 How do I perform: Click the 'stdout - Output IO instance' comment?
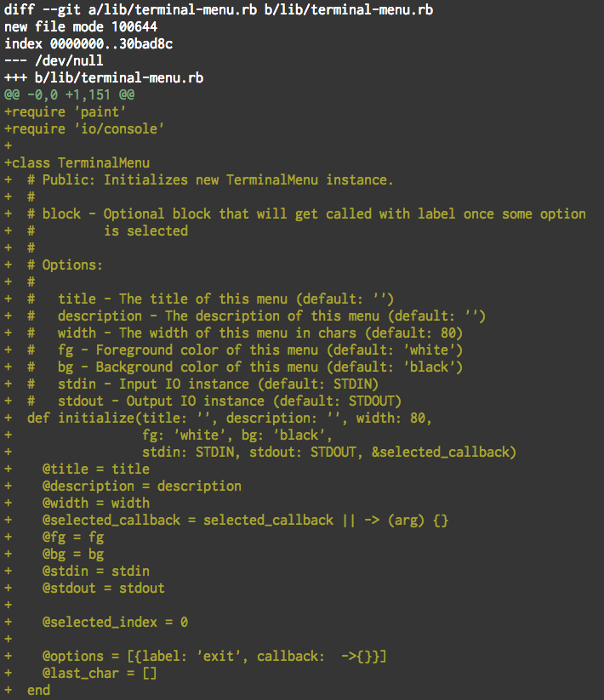coord(230,401)
